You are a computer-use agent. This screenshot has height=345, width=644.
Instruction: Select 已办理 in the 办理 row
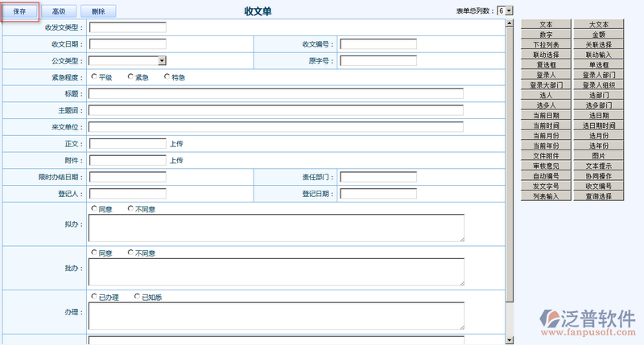coord(94,297)
